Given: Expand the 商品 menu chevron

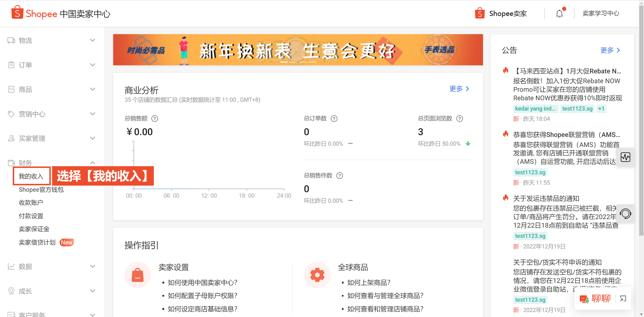Looking at the screenshot, I should click(x=93, y=89).
